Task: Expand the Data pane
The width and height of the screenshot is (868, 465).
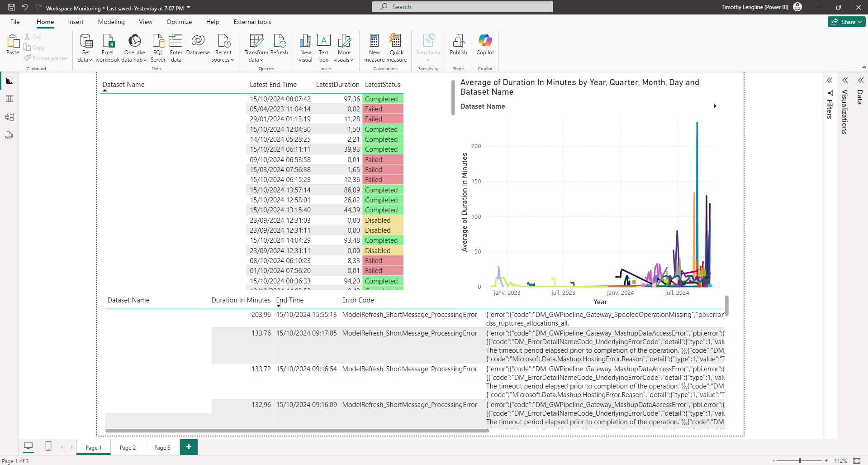Action: coord(861,80)
